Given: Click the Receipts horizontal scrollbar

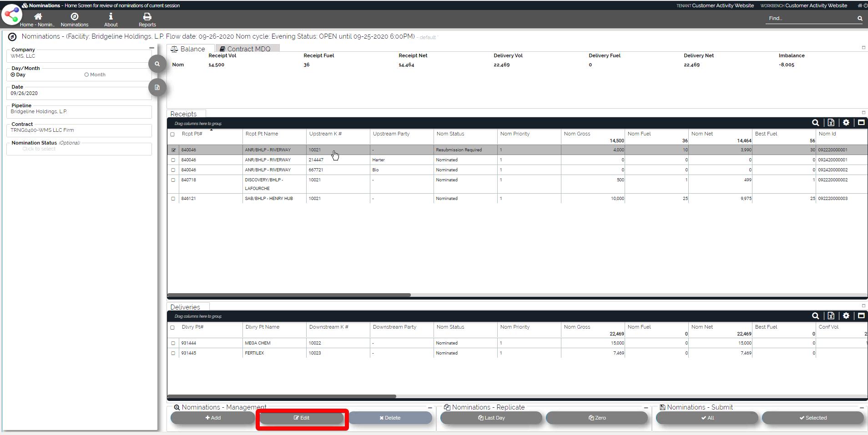Looking at the screenshot, I should coord(289,295).
